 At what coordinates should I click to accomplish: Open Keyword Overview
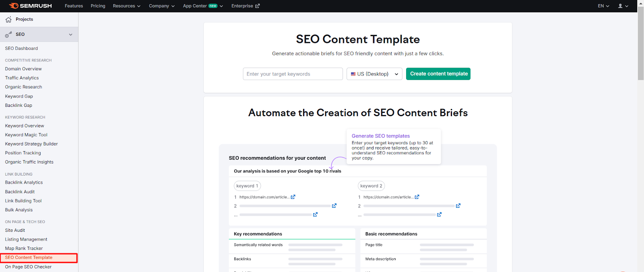[25, 126]
